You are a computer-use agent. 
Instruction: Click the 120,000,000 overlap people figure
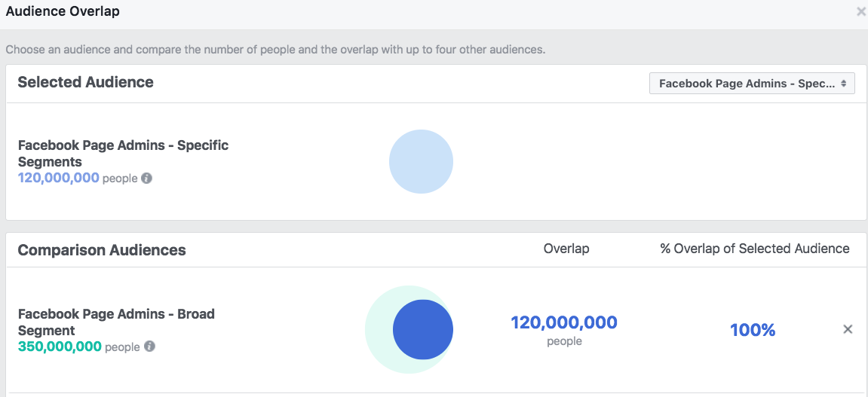click(x=564, y=322)
